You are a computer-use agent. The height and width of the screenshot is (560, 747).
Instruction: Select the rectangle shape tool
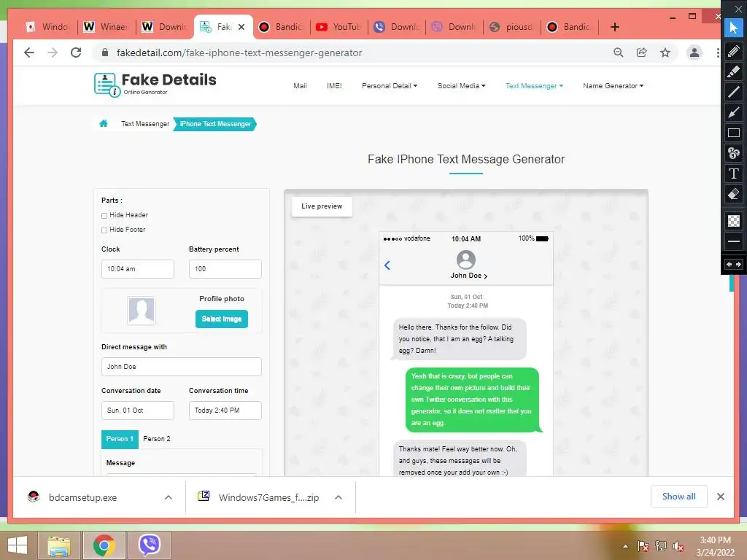click(734, 133)
